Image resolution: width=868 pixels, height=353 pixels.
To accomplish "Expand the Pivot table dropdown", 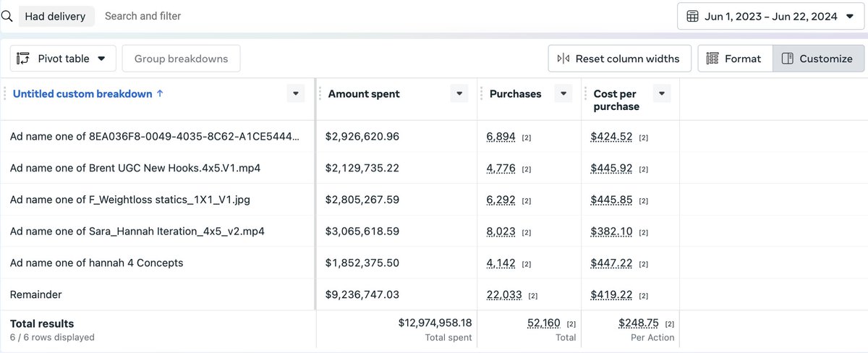I will tap(101, 59).
